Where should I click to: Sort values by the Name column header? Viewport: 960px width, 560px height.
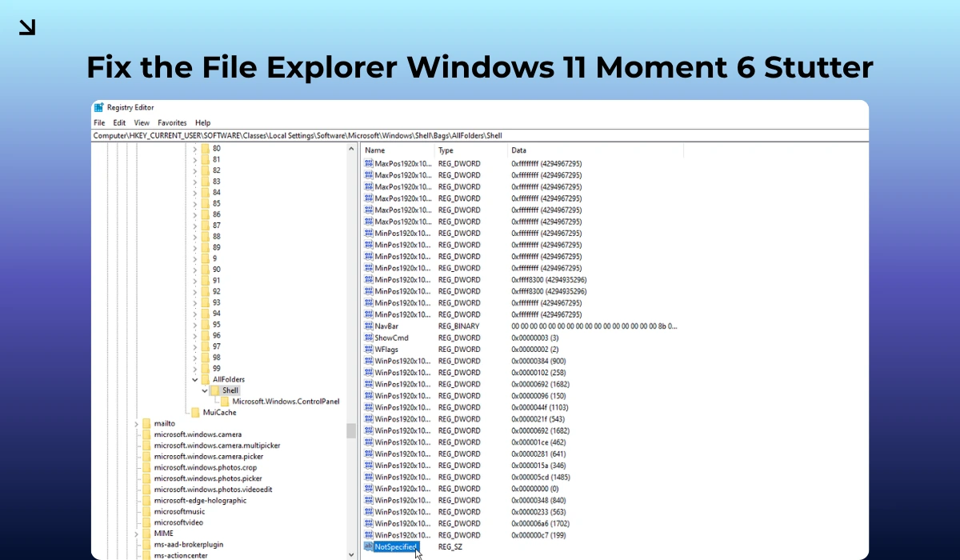(398, 150)
